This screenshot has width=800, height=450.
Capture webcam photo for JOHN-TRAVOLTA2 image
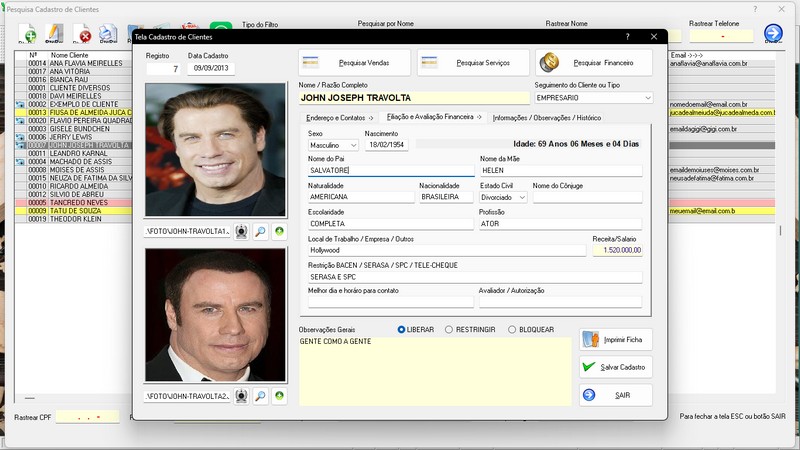pos(241,396)
